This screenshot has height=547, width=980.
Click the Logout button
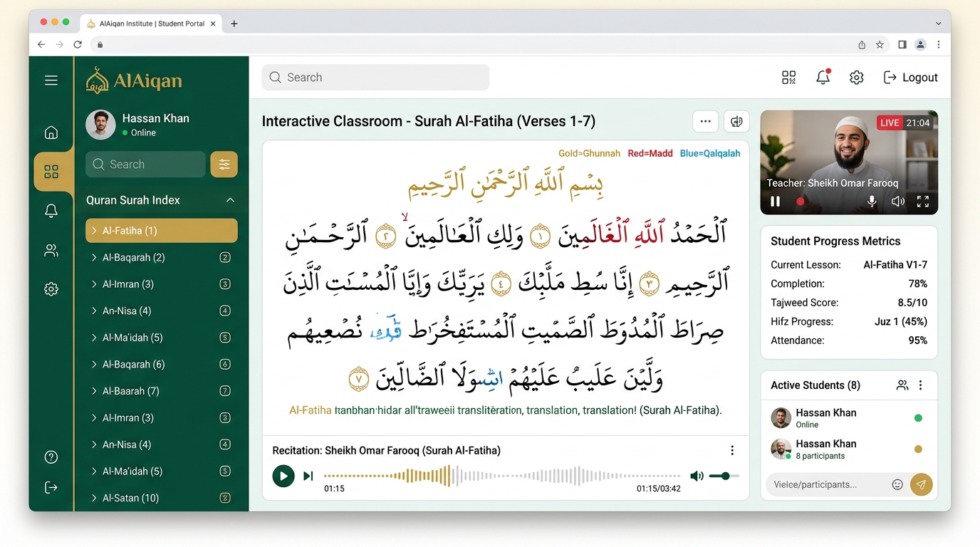coord(911,78)
